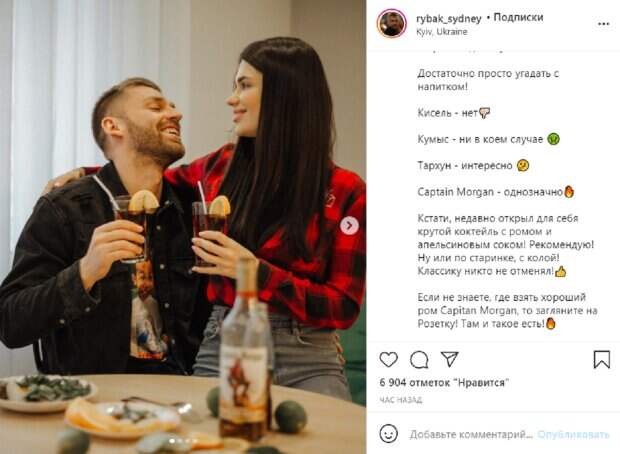This screenshot has width=620, height=454.
Task: Share post with paper plane icon
Action: coord(450,359)
